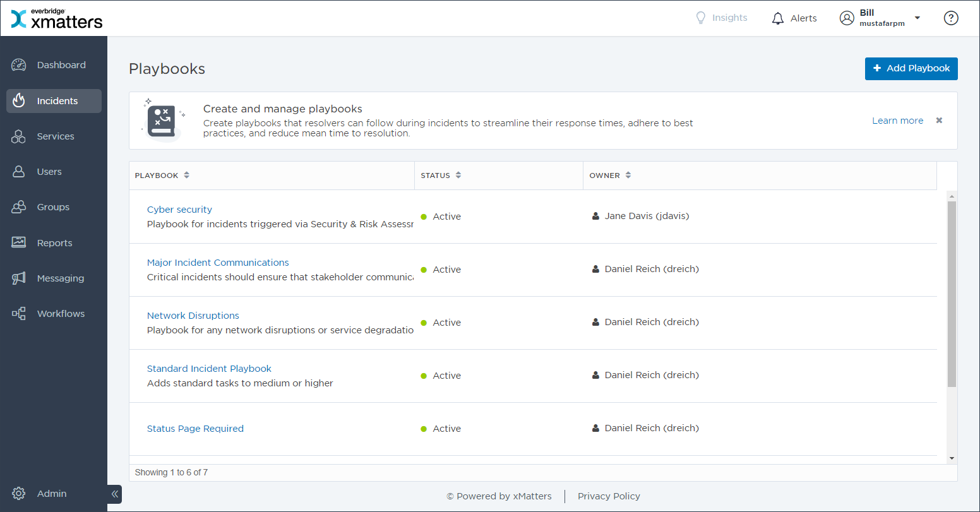Click the Admin gear icon

pos(19,494)
